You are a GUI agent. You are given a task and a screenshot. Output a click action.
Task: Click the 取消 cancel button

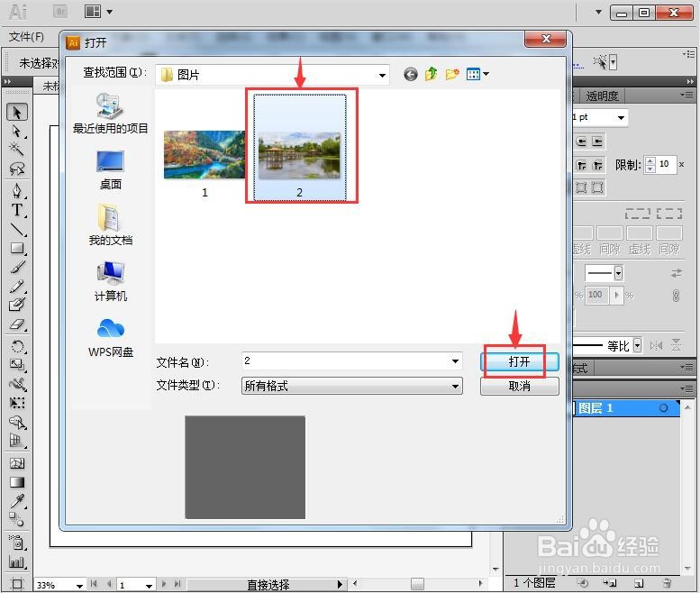[x=520, y=387]
